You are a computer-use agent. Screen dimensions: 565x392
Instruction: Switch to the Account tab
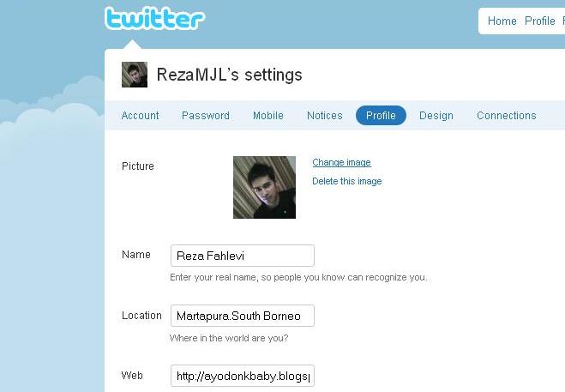click(140, 116)
